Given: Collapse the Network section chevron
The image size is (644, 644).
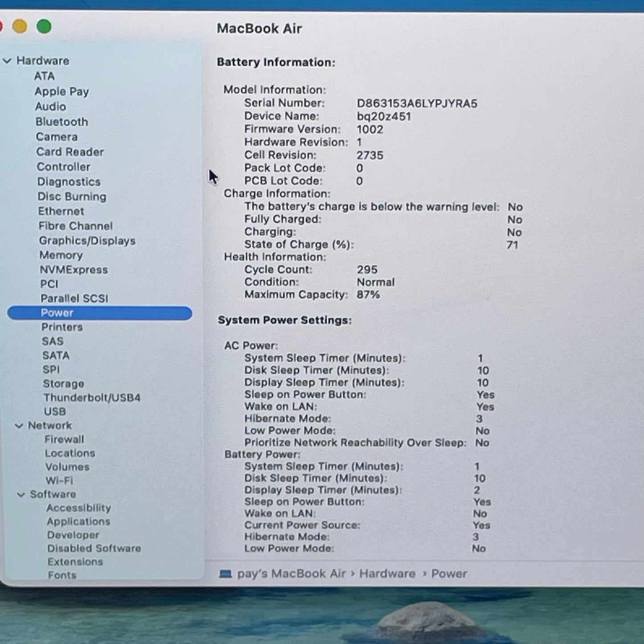Looking at the screenshot, I should coord(19,426).
